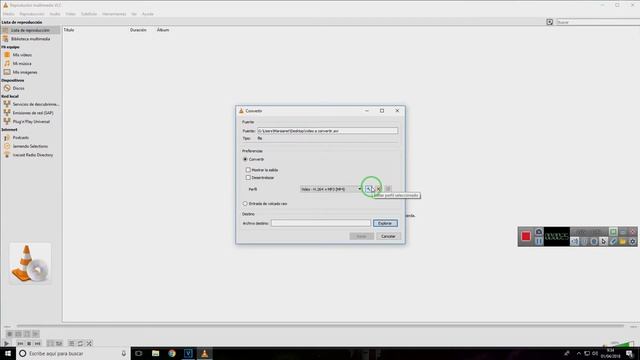
Task: Click the VLC cone taskbar icon
Action: click(x=204, y=353)
